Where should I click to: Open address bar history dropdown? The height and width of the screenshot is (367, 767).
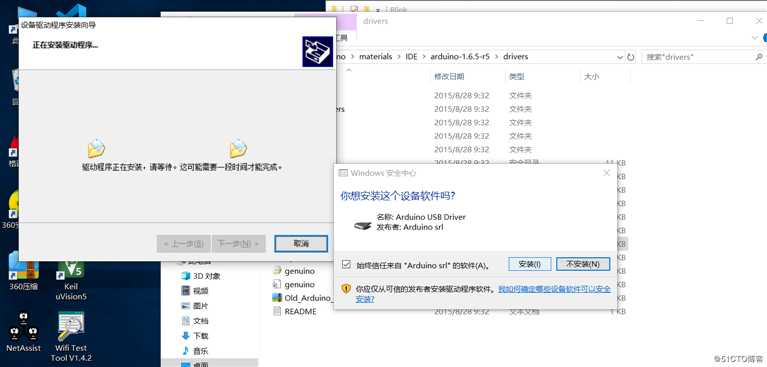[x=620, y=57]
